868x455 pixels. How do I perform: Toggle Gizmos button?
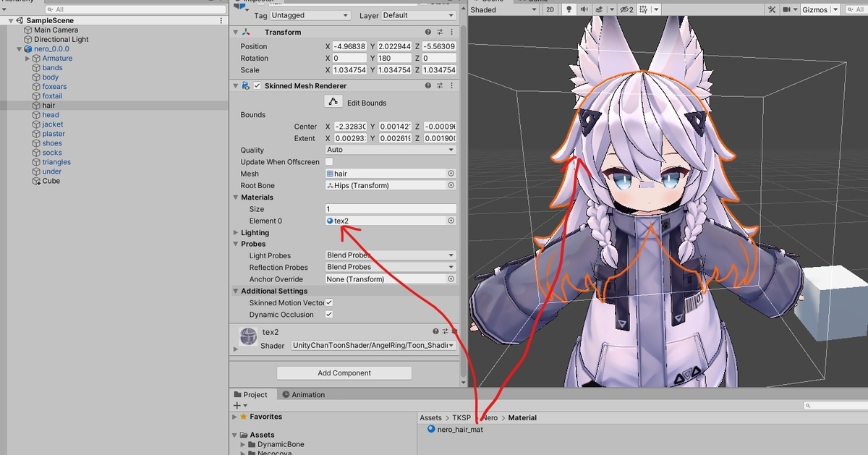click(x=814, y=10)
